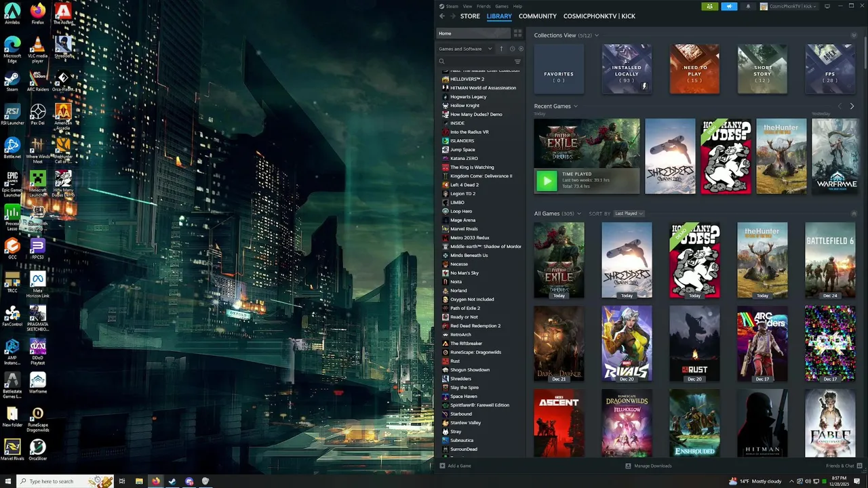Open the Steam menu
868x488 pixels.
452,6
